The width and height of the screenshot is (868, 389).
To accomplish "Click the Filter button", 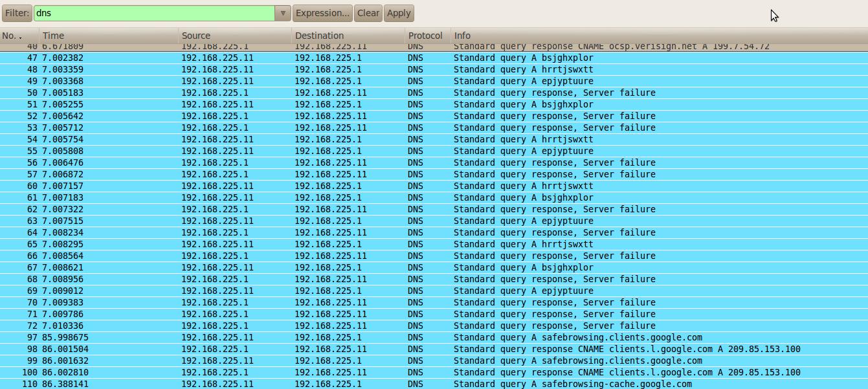I will 17,13.
